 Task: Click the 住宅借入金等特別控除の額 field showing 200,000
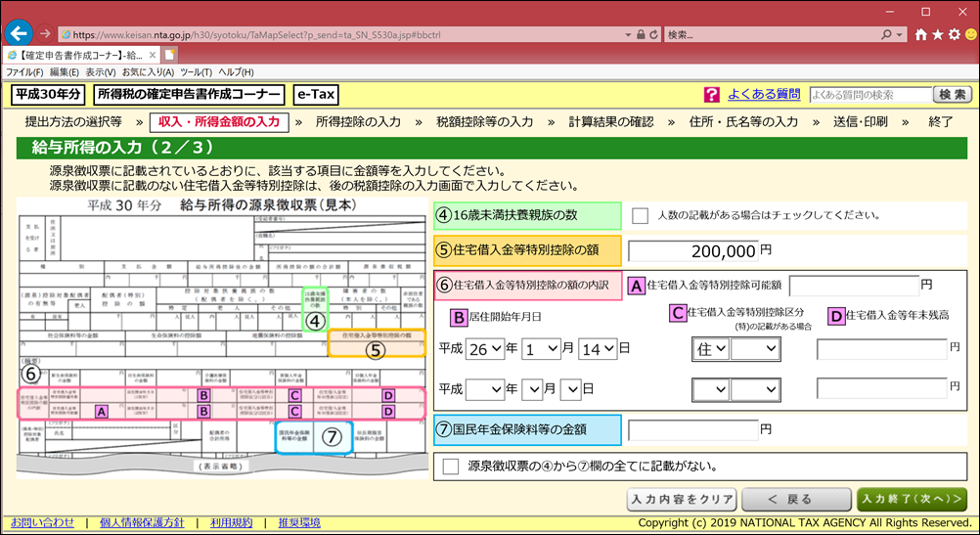[693, 250]
